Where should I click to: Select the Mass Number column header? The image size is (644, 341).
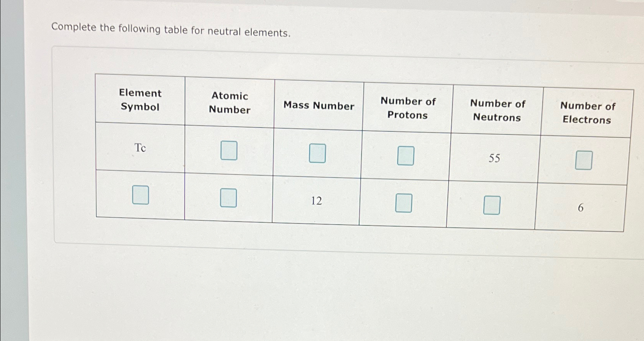pos(319,106)
